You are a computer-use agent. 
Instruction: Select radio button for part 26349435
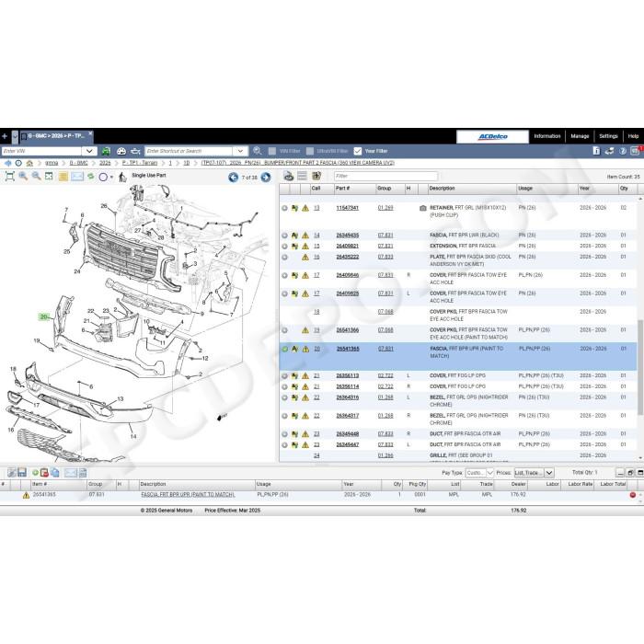tap(284, 236)
